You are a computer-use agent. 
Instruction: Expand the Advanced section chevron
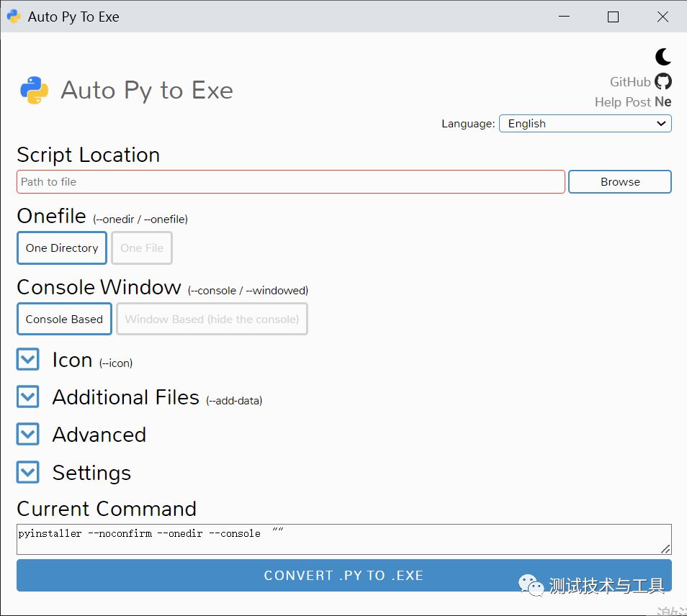(28, 435)
